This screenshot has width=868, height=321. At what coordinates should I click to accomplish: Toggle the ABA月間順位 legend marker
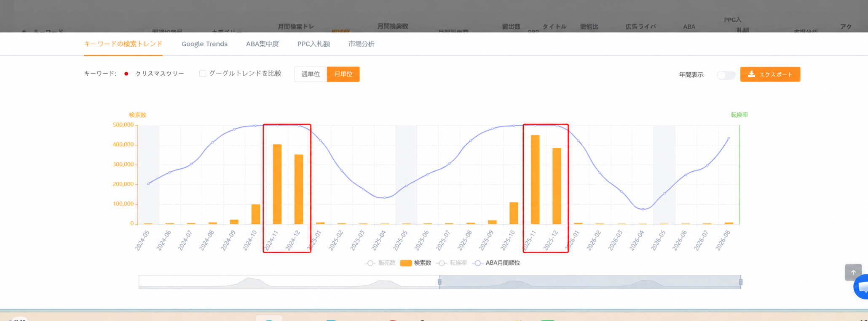coord(477,263)
